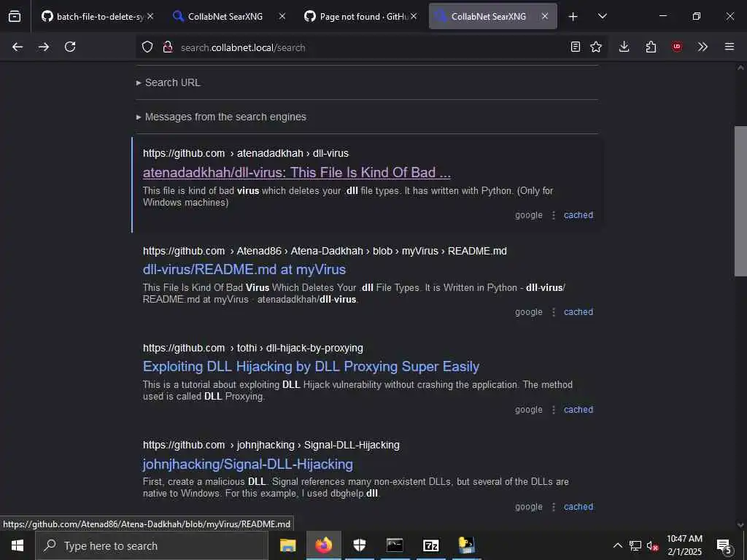The height and width of the screenshot is (560, 747).
Task: Open the shield tracking protection icon
Action: click(x=147, y=47)
